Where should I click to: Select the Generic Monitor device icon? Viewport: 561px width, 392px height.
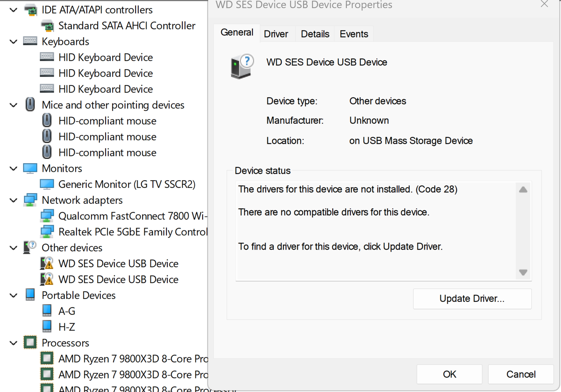47,184
